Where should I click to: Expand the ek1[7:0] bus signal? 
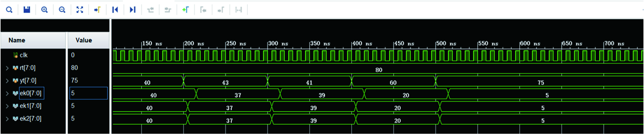(x=7, y=106)
